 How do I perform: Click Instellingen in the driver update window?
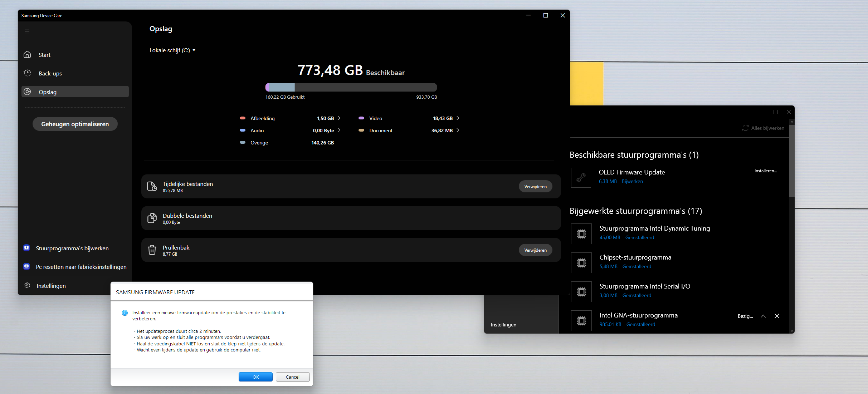point(503,325)
